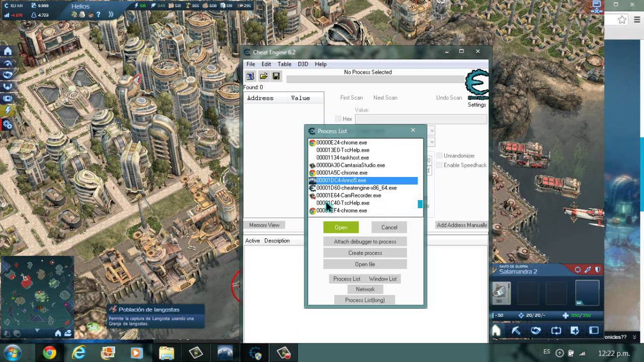
Task: Click Cancel in the Process List dialog
Action: coord(389,227)
